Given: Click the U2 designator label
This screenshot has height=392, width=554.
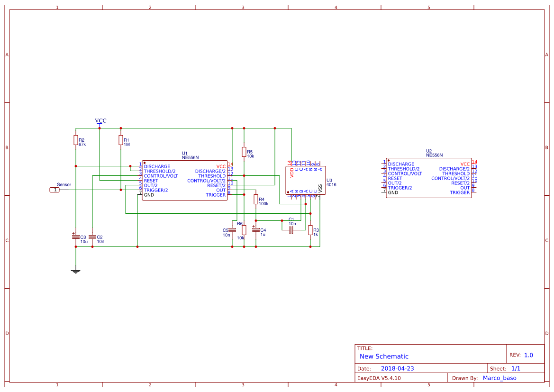Looking at the screenshot, I should 428,151.
